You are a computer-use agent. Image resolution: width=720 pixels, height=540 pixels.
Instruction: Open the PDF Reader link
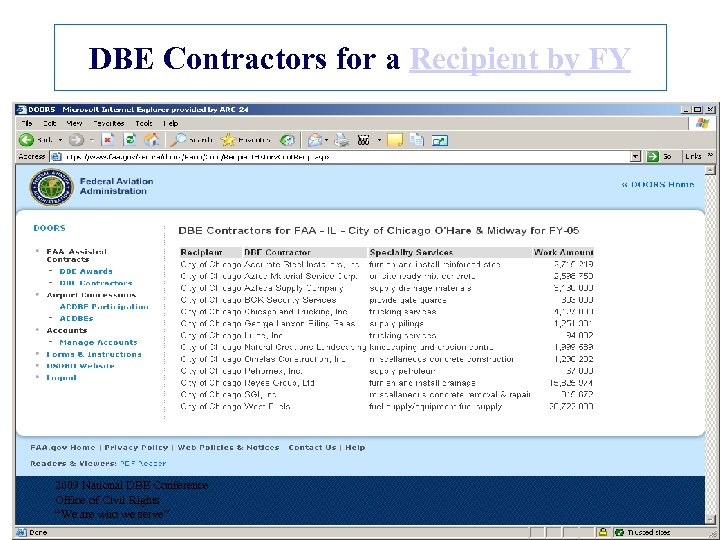pyautogui.click(x=143, y=463)
